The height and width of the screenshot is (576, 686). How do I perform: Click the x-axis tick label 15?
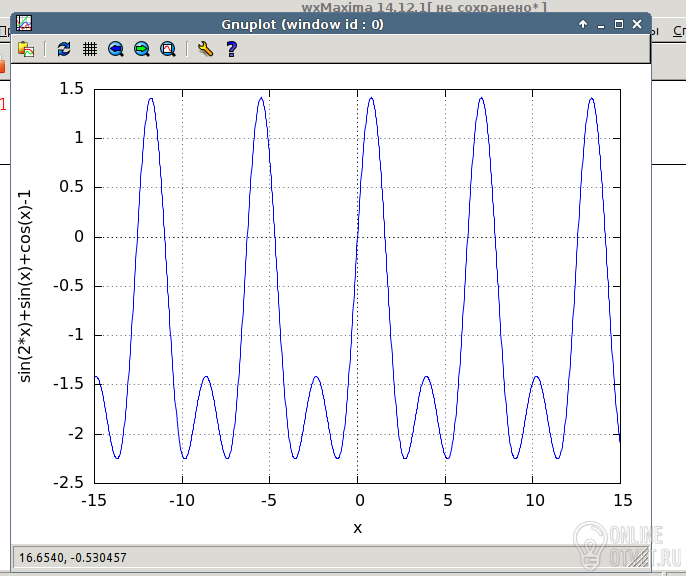tap(623, 500)
